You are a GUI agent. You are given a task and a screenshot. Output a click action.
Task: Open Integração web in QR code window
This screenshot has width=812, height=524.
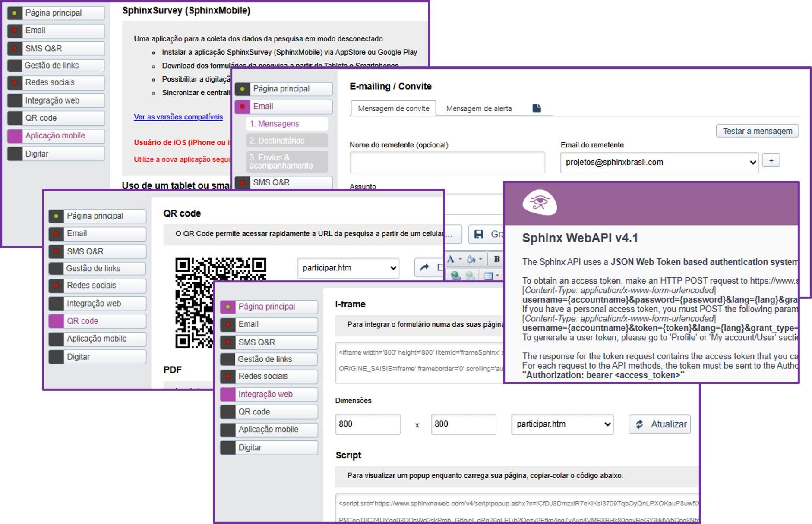click(x=98, y=304)
